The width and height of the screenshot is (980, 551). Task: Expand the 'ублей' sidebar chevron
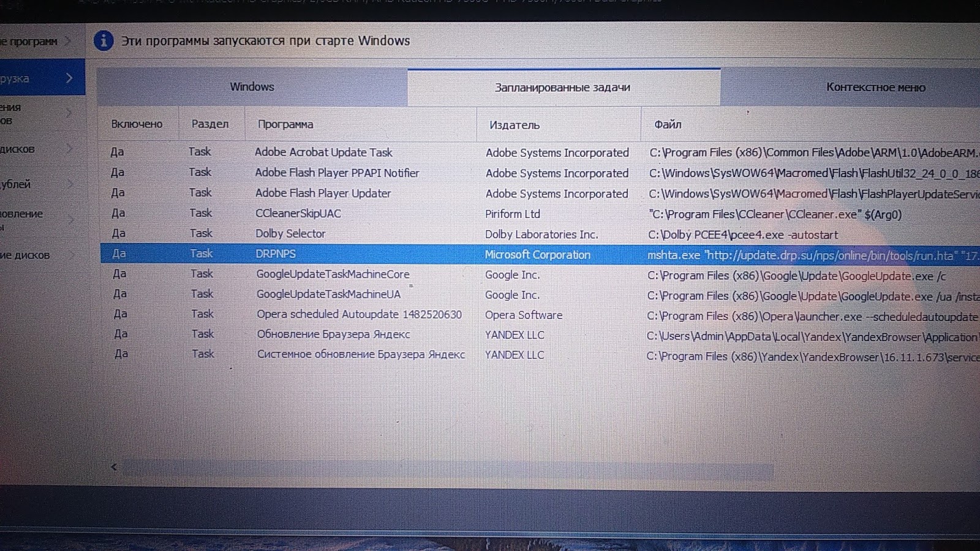pos(70,184)
